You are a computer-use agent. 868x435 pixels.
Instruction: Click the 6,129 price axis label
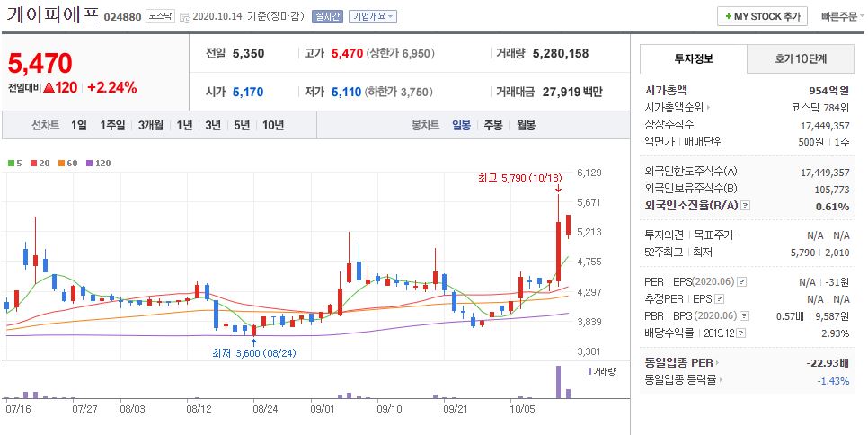[x=589, y=173]
